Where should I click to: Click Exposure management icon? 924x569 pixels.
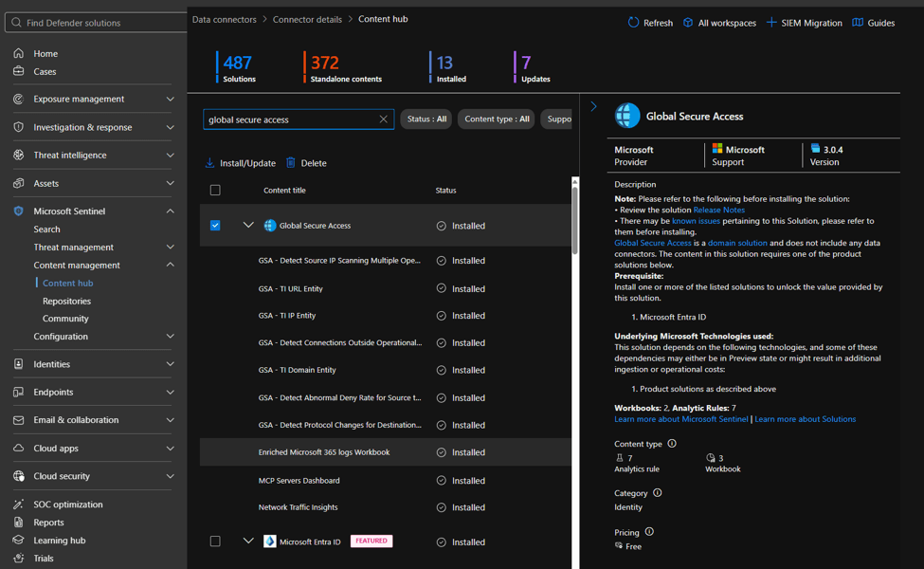click(19, 99)
